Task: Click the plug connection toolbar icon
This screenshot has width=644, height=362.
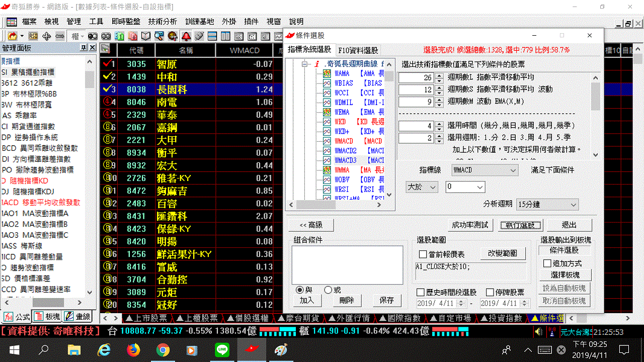Action: (x=199, y=36)
